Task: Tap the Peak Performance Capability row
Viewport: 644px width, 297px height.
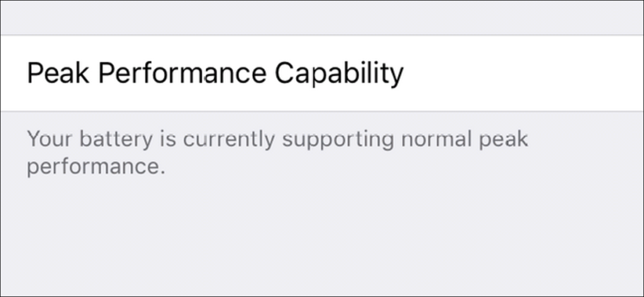Action: 322,74
